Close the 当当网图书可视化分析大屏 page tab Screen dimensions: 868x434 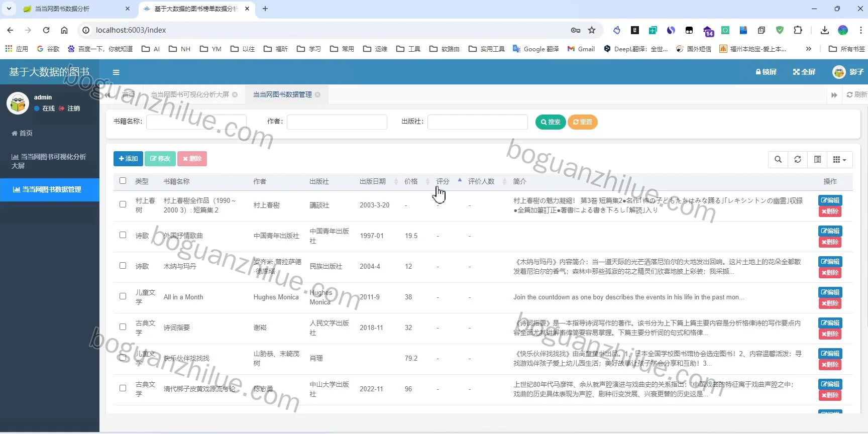[235, 94]
